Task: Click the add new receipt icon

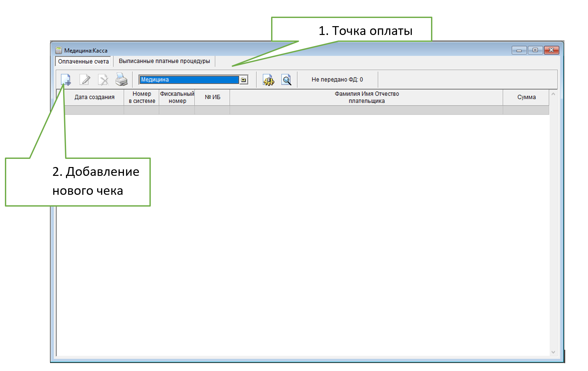Action: tap(66, 79)
